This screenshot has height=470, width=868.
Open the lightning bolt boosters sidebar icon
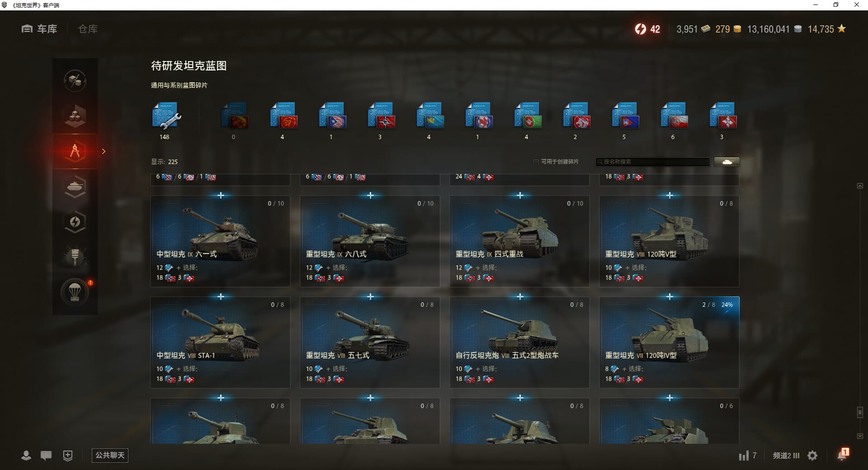[75, 221]
